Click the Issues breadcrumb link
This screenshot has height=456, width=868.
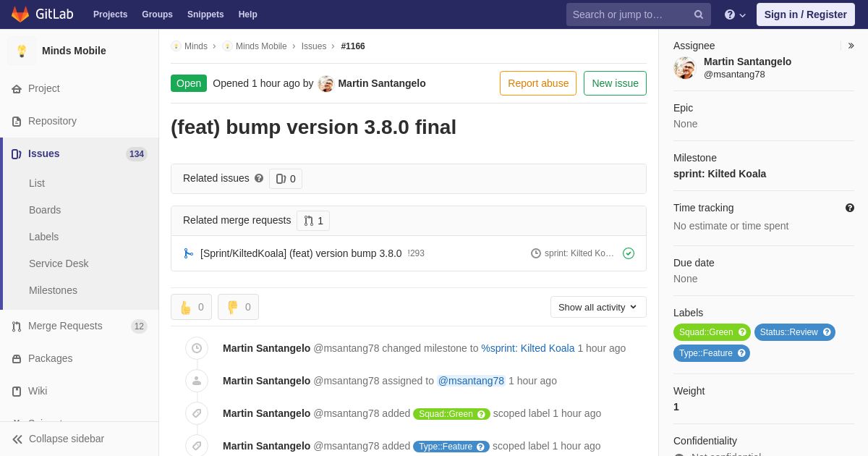314,46
